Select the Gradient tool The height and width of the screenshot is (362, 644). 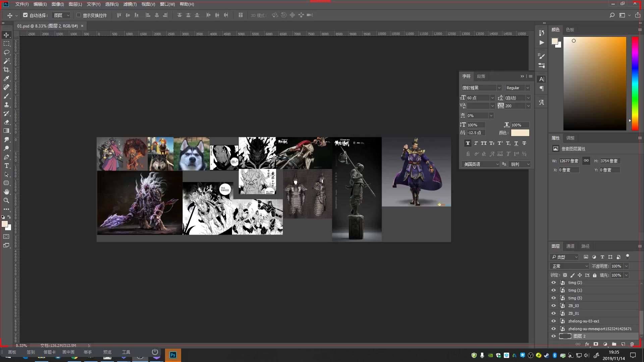(x=6, y=131)
